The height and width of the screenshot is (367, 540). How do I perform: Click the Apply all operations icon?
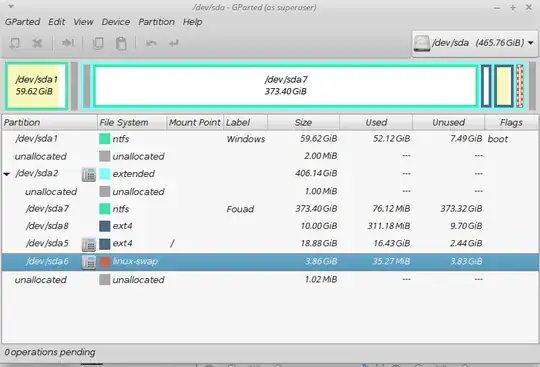[x=174, y=43]
